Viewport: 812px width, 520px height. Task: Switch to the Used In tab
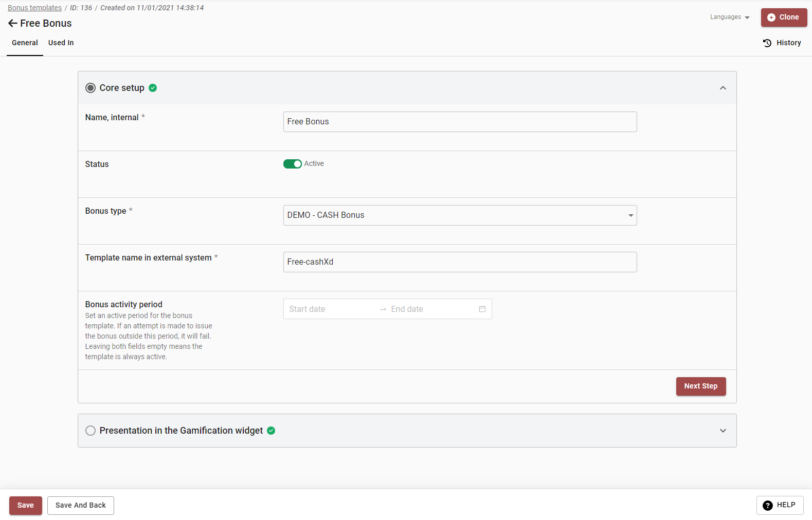point(61,43)
